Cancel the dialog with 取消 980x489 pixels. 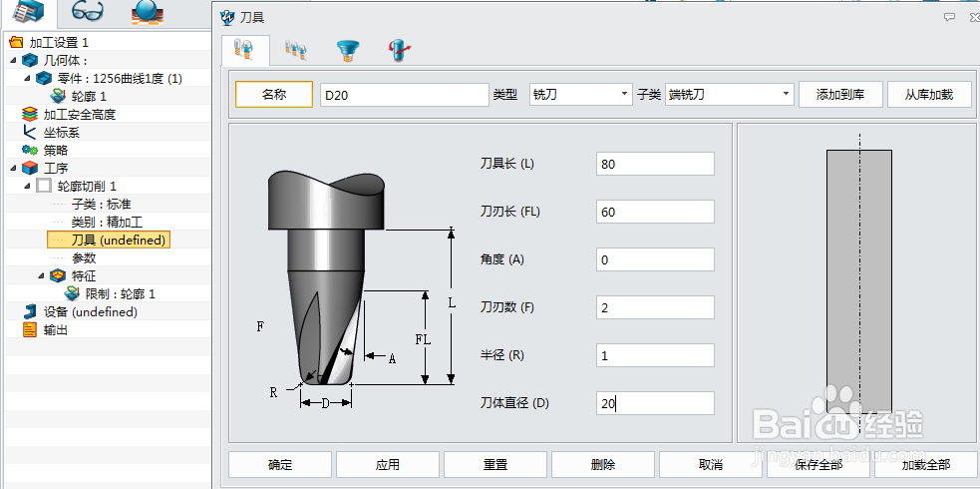point(711,465)
